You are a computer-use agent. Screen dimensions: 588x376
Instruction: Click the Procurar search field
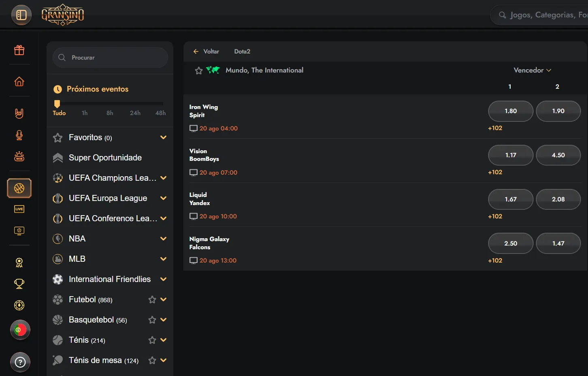pos(110,58)
